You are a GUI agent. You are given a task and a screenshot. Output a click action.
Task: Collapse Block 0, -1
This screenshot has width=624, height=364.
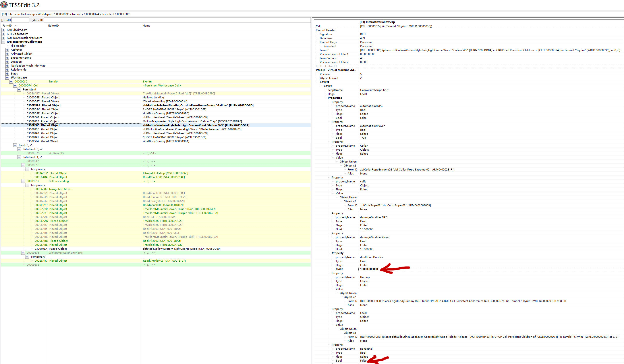pyautogui.click(x=15, y=145)
